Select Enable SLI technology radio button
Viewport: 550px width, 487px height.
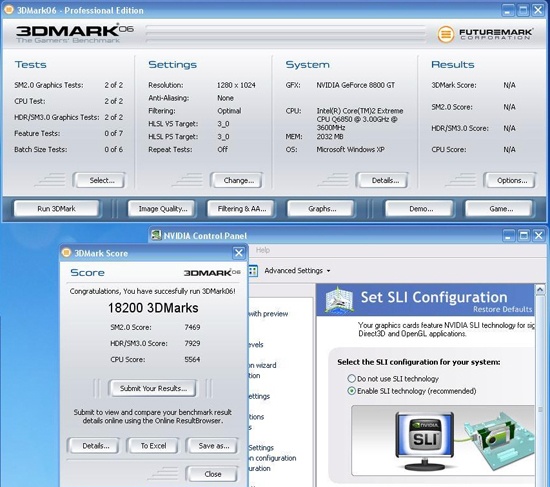point(351,391)
